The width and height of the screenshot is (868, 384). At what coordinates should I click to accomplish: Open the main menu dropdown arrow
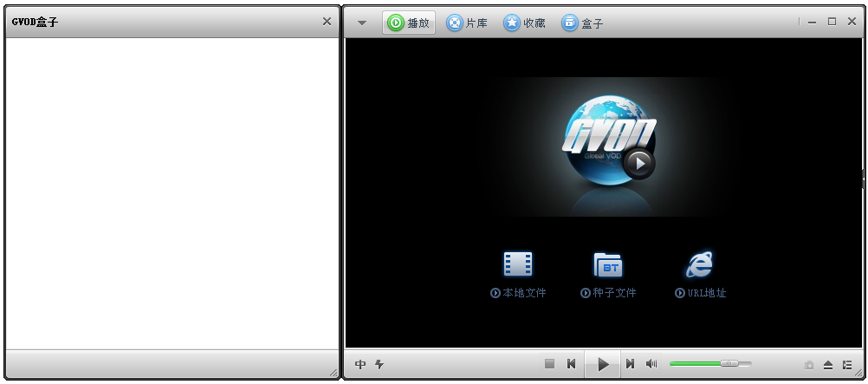tap(362, 23)
